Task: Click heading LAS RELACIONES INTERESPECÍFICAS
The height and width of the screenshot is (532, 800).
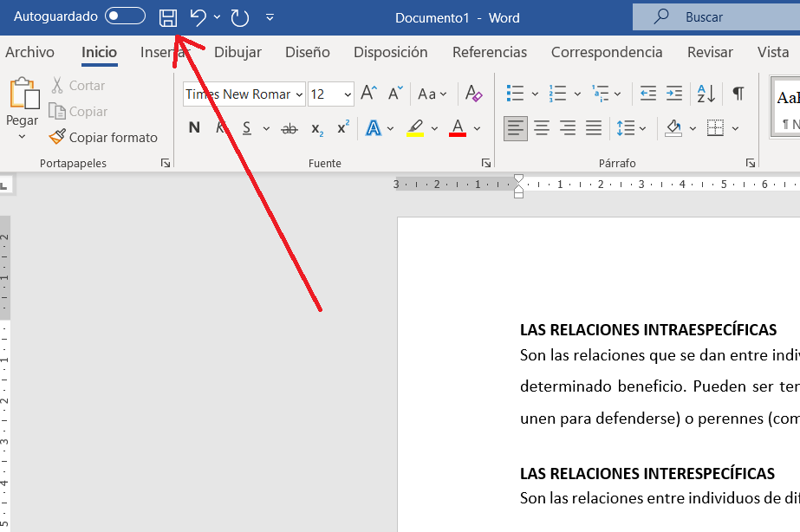Action: 647,474
